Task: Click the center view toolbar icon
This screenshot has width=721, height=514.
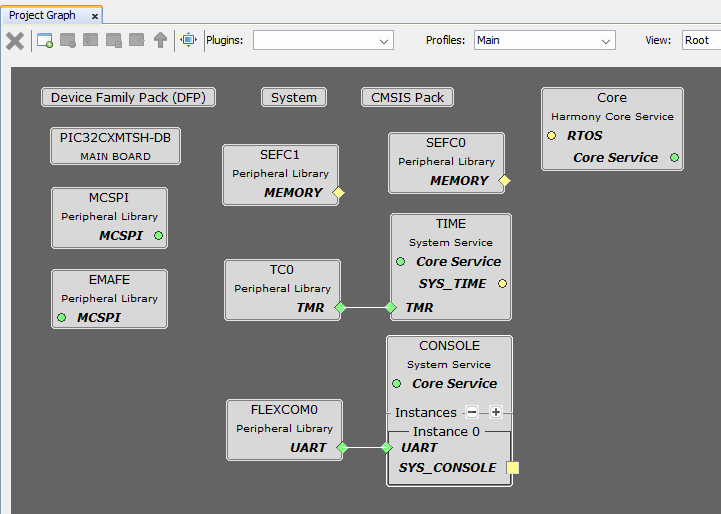Action: 188,40
